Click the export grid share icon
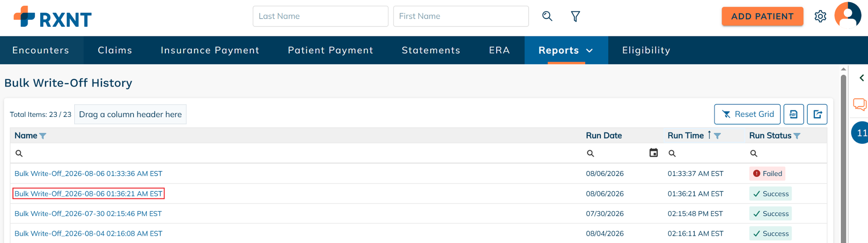Image resolution: width=868 pixels, height=243 pixels. pos(817,114)
